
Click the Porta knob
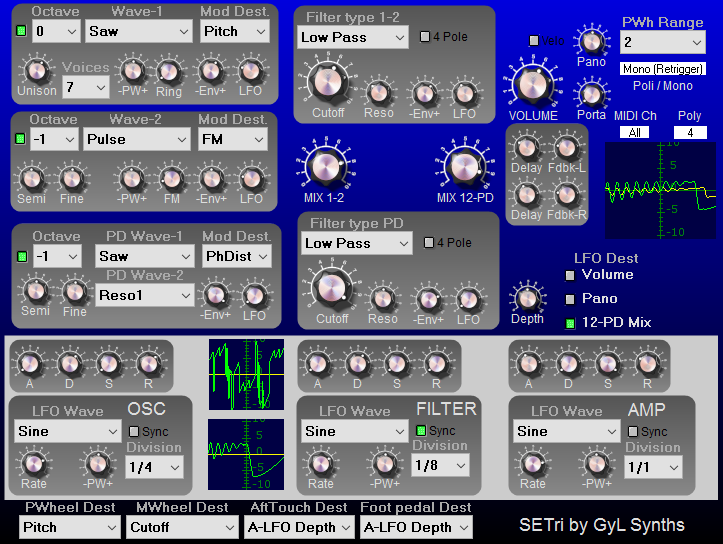tap(591, 88)
